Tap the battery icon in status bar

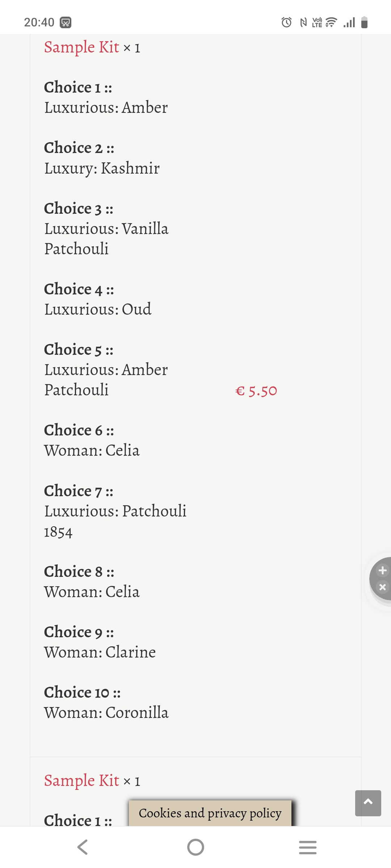point(365,22)
